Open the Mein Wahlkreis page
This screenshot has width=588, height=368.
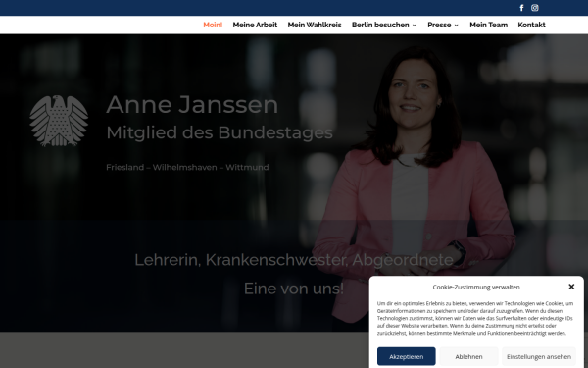(315, 25)
